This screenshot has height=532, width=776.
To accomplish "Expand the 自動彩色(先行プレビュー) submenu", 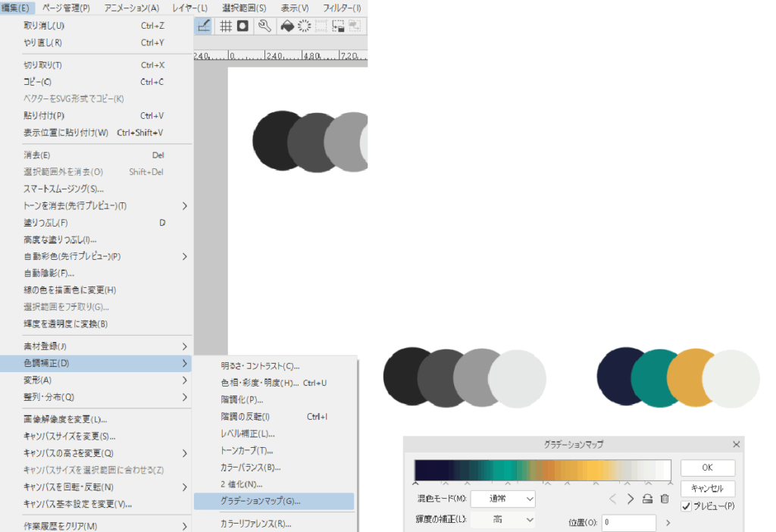I will pos(185,256).
